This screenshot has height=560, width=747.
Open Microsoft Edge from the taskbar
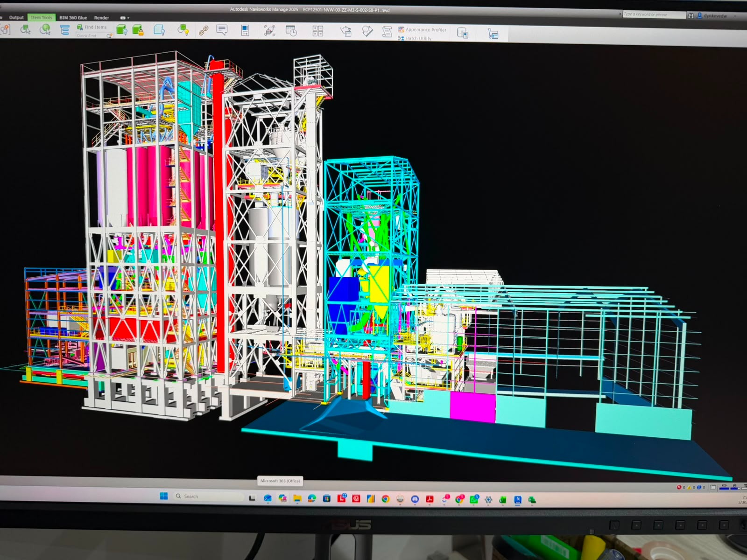tap(312, 498)
